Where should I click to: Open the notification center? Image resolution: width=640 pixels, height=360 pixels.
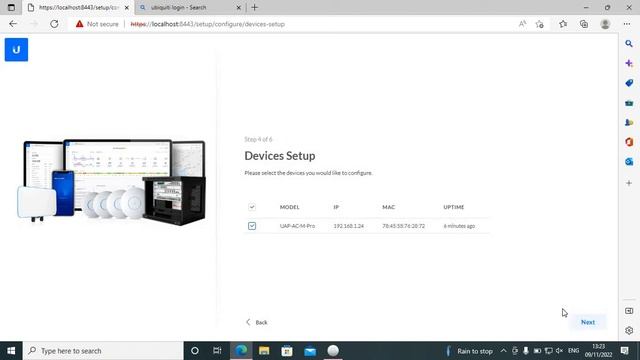coord(624,351)
